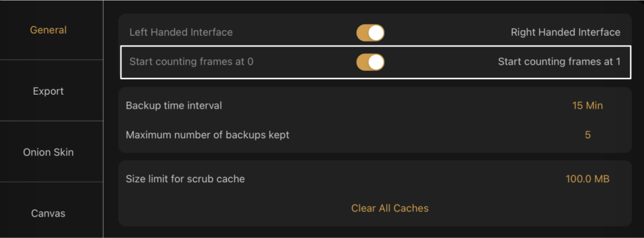This screenshot has width=644, height=238.
Task: Click the white knob of the handedness switch
Action: [x=376, y=33]
